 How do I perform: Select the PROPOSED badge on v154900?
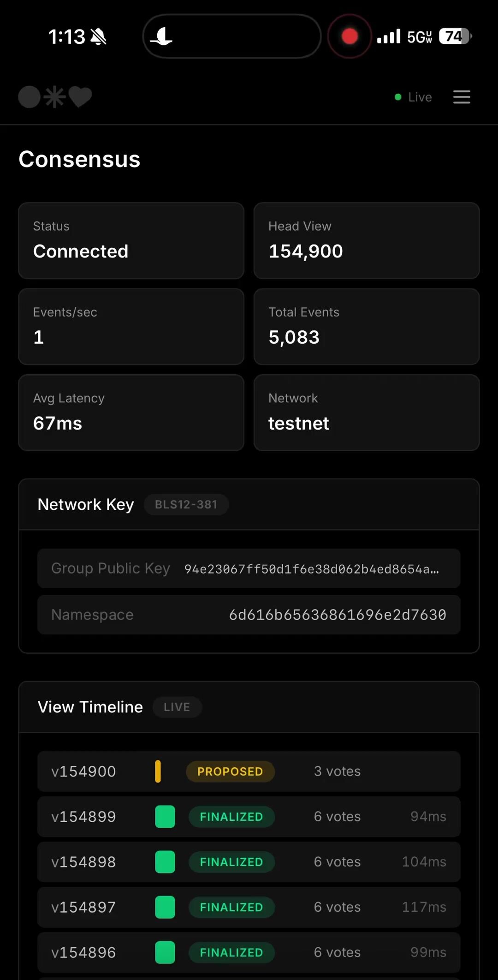click(230, 771)
